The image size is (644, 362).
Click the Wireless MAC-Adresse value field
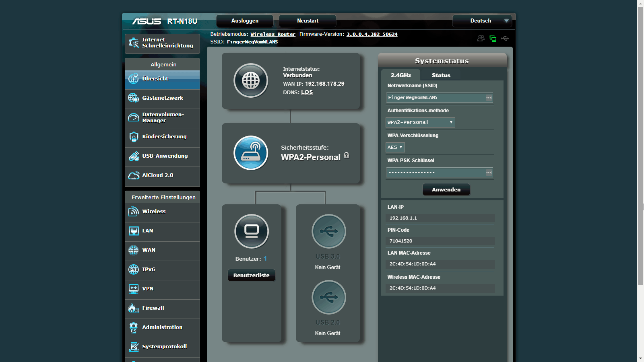[x=440, y=288]
